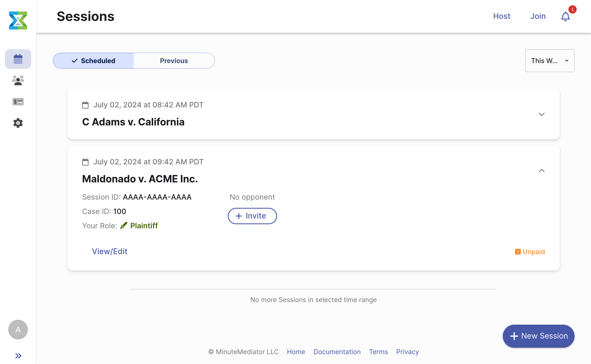Open the Sessions calendar icon in sidebar
The height and width of the screenshot is (364, 591).
point(18,59)
